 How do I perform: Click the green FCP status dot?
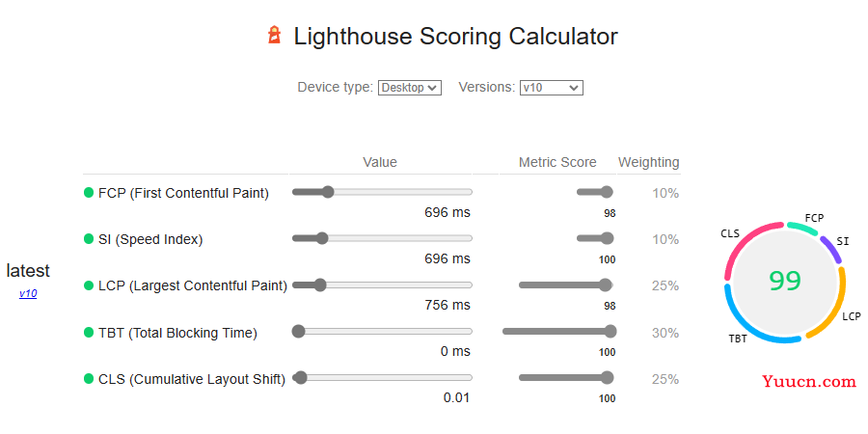pos(89,193)
